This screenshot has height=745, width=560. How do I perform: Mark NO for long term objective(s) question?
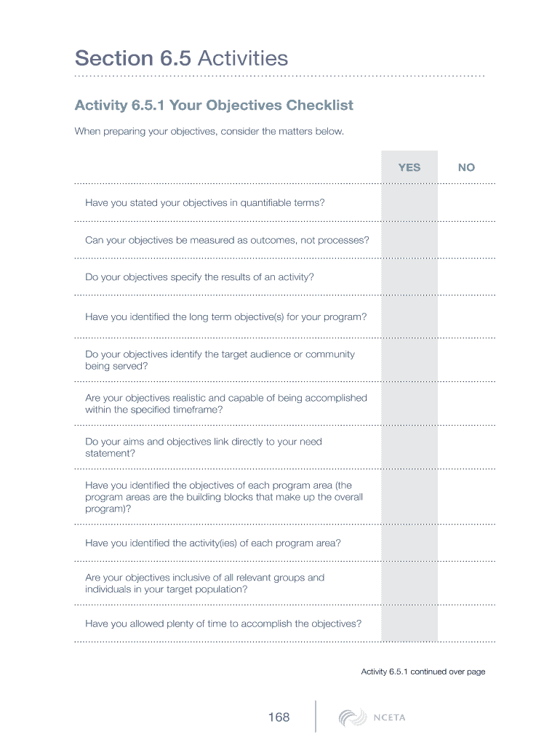(x=466, y=317)
